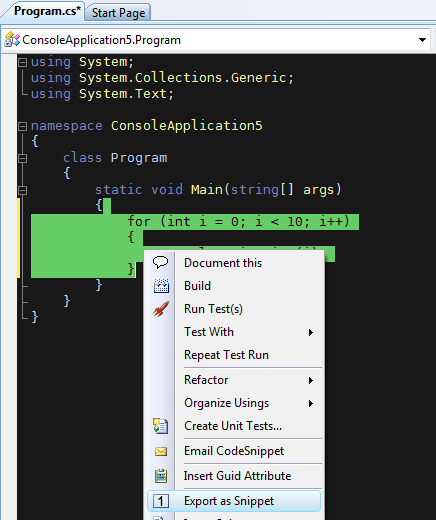Select the Program.cs tab
Viewport: 436px width, 520px height.
pos(47,11)
